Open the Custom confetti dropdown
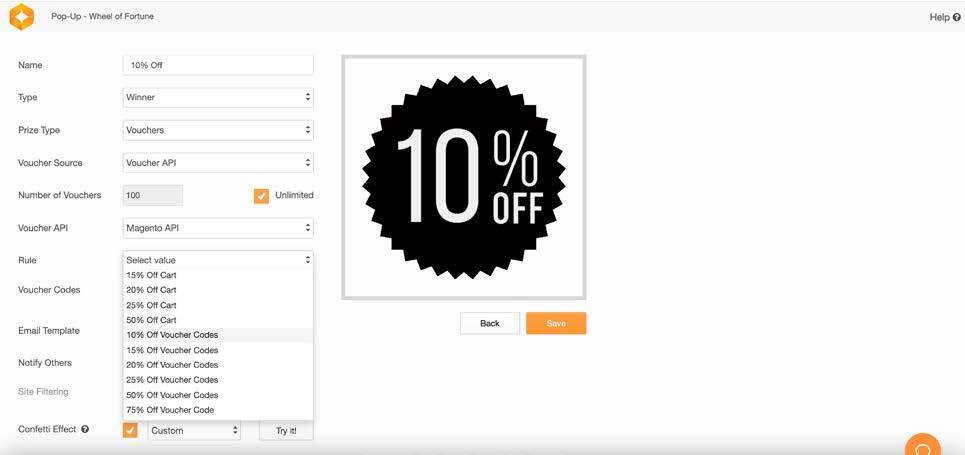 pyautogui.click(x=194, y=430)
